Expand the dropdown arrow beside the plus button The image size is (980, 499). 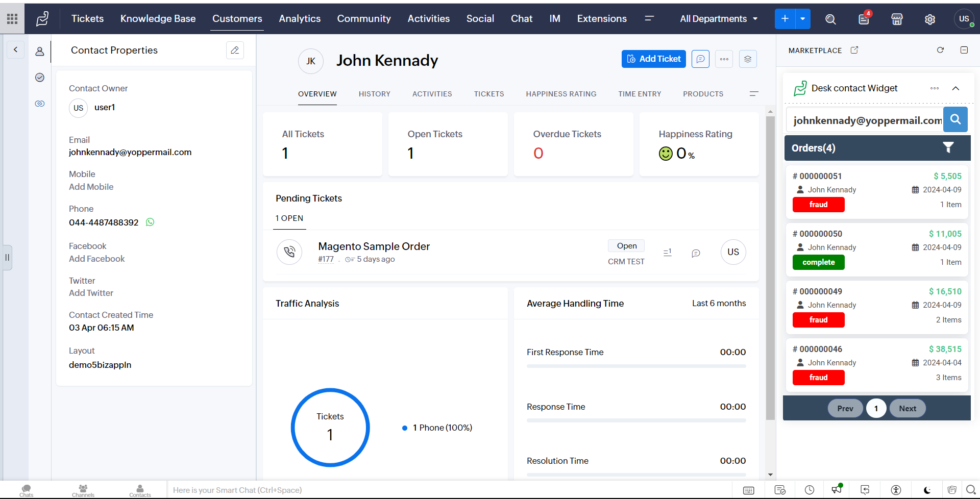tap(803, 19)
